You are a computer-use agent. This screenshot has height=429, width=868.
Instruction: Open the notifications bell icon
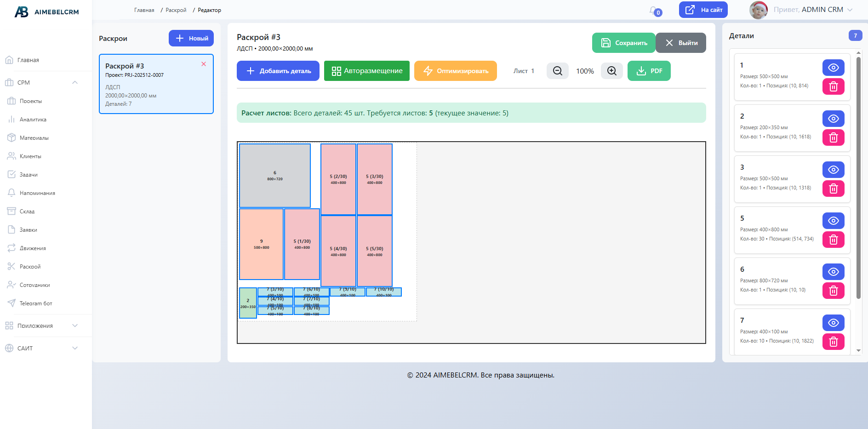pyautogui.click(x=653, y=10)
